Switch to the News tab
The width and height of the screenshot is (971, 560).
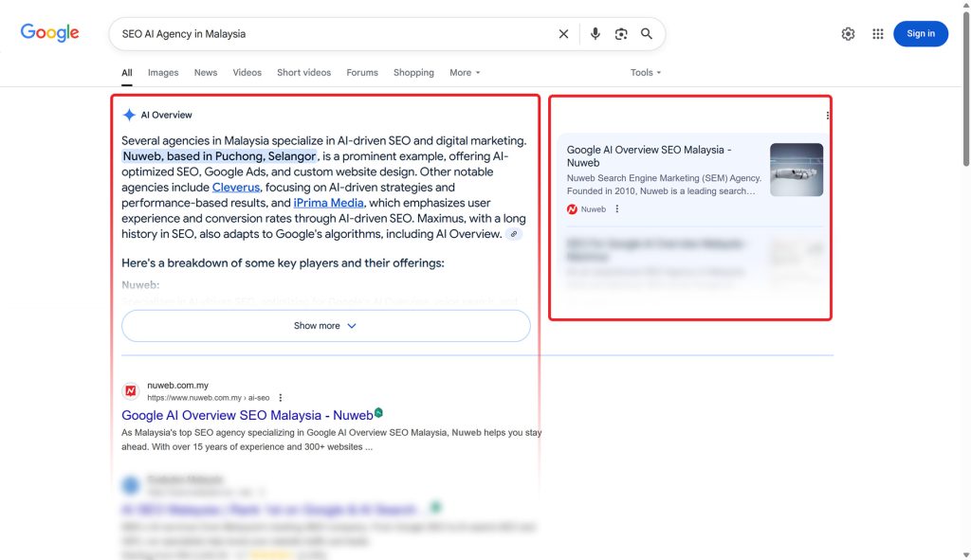point(206,72)
